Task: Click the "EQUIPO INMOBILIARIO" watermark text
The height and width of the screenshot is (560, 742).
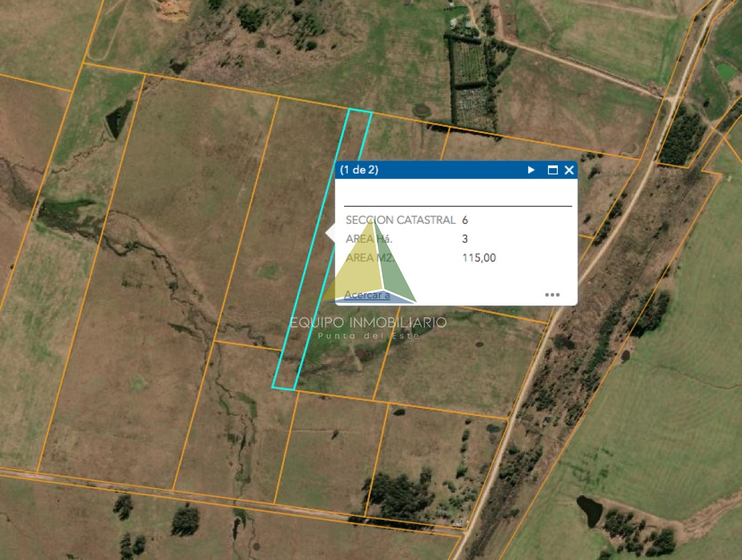Action: tap(368, 322)
